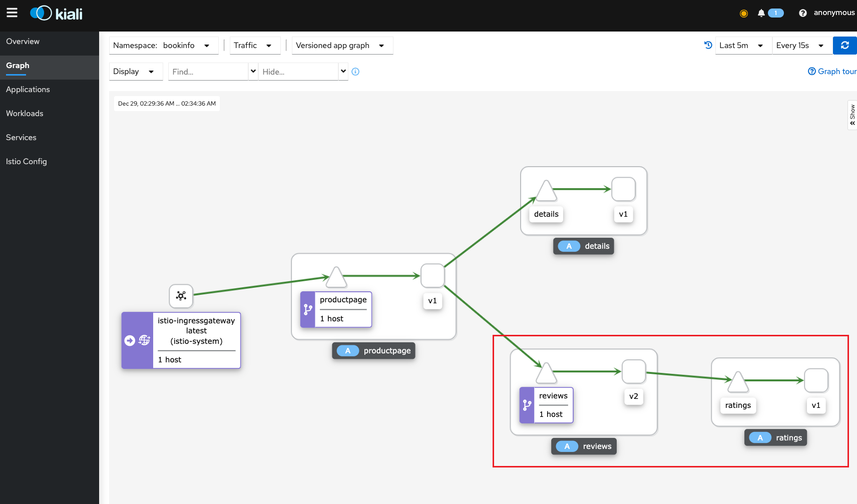Click the blue refresh button
Screen dimensions: 857x504
pyautogui.click(x=845, y=46)
